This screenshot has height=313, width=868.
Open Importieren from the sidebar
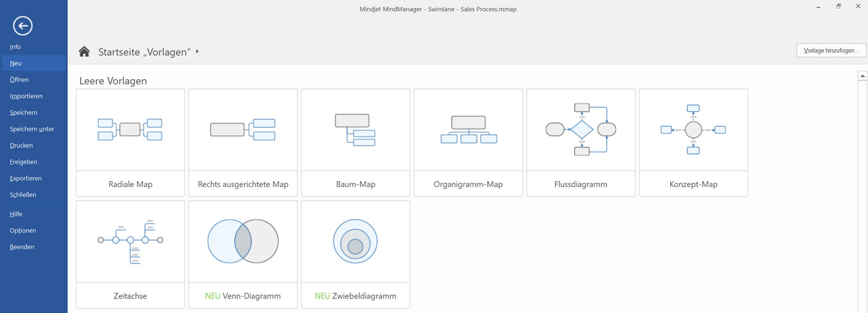click(x=26, y=96)
